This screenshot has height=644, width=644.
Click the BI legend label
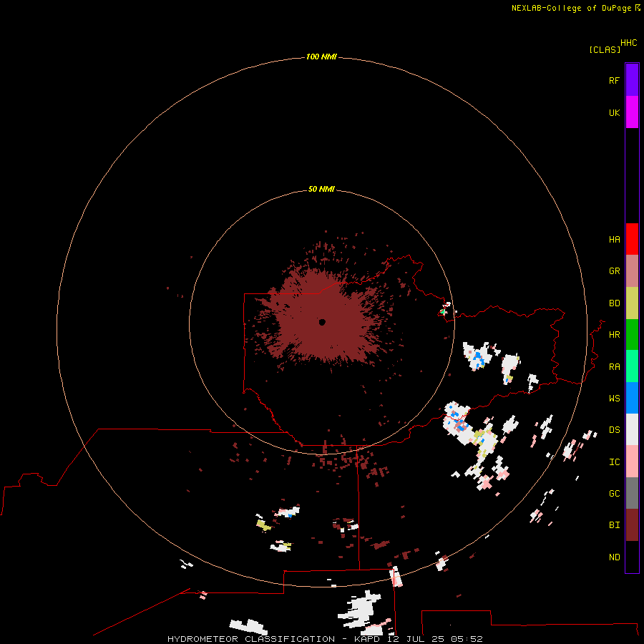pos(614,525)
